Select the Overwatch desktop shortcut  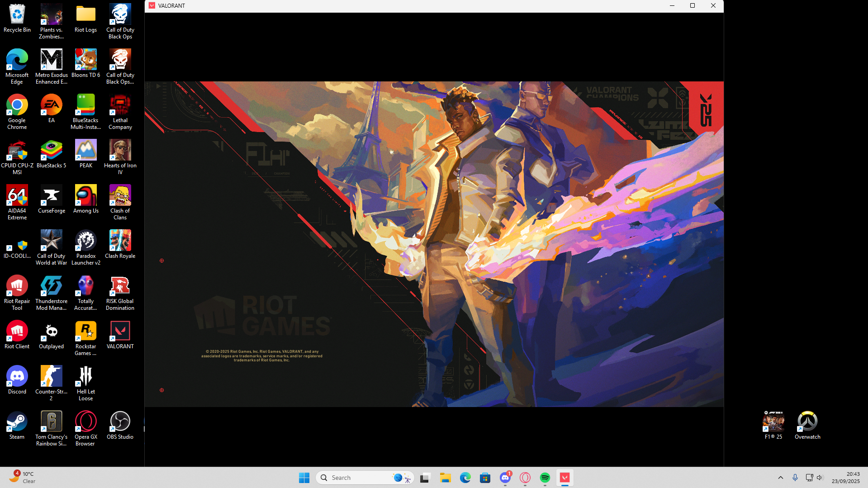click(x=808, y=426)
